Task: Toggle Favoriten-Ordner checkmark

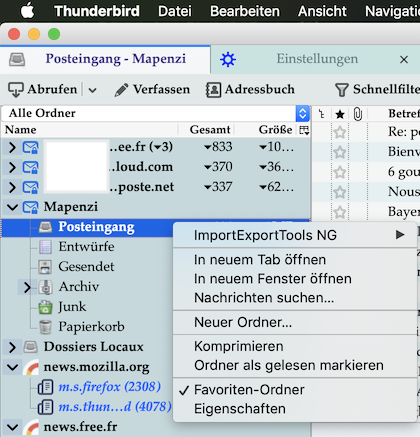Action: click(x=295, y=390)
